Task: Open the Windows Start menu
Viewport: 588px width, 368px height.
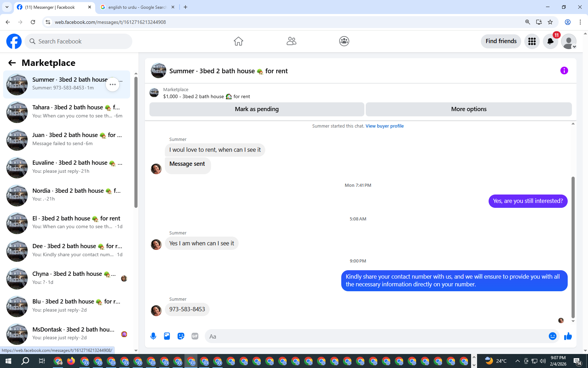Action: 8,361
